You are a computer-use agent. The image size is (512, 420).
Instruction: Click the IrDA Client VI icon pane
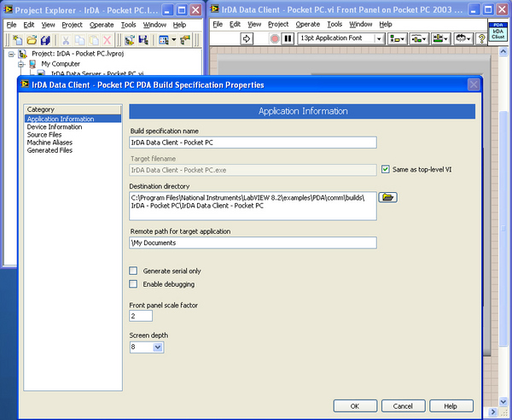point(498,32)
